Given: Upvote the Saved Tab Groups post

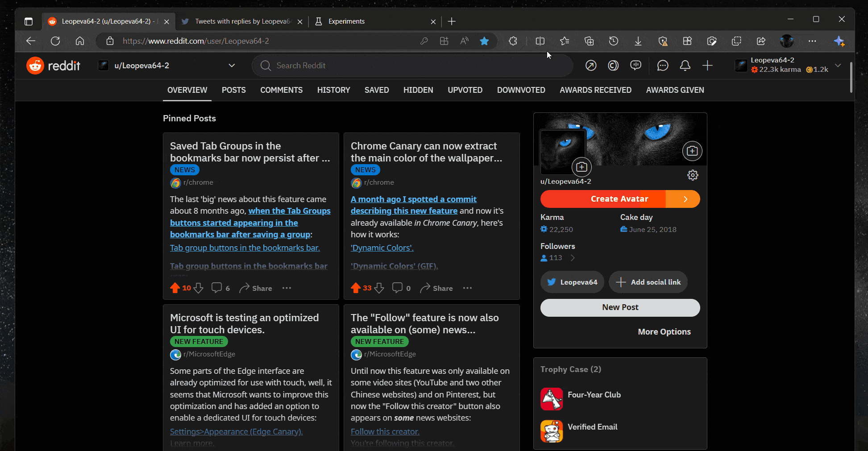Looking at the screenshot, I should [x=175, y=288].
